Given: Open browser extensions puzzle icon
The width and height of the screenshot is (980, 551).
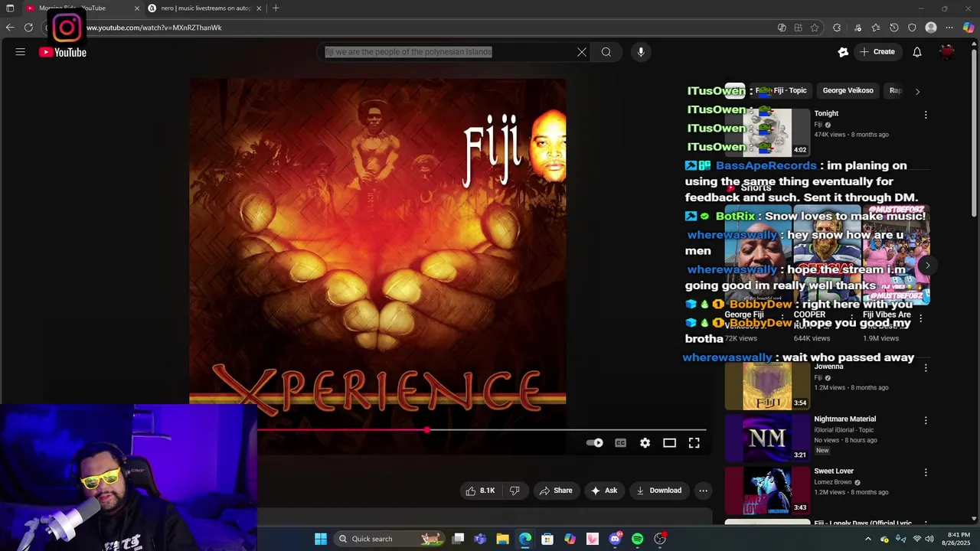Looking at the screenshot, I should click(837, 28).
